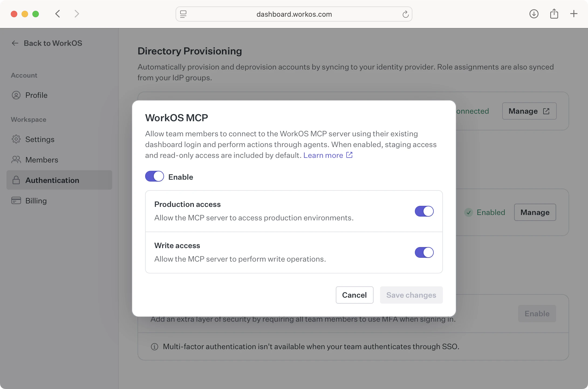Open a new tab with the plus icon
588x389 pixels.
coord(574,14)
